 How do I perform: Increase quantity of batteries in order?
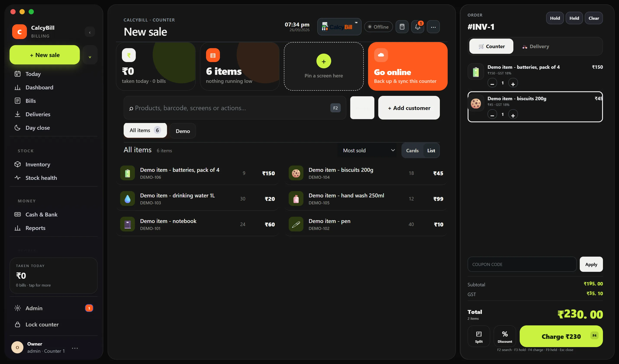pyautogui.click(x=513, y=83)
